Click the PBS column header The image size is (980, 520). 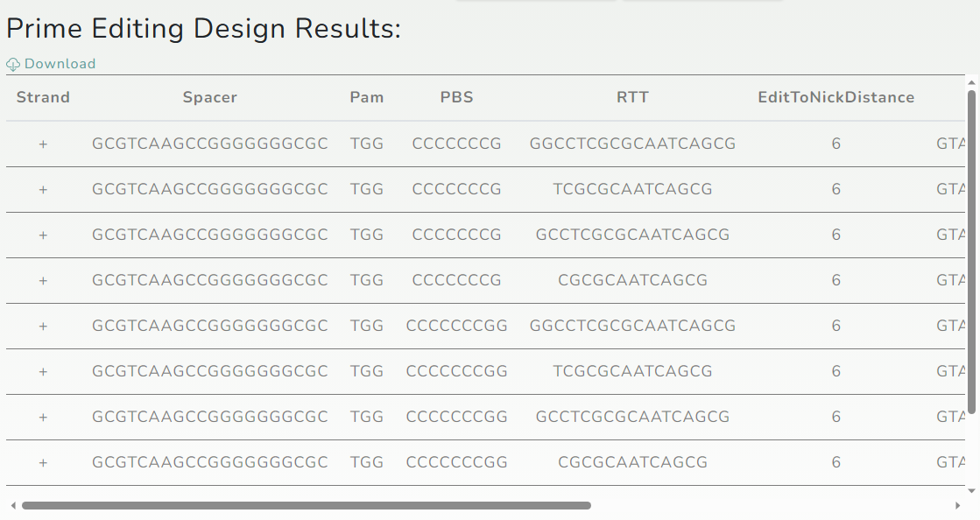457,97
